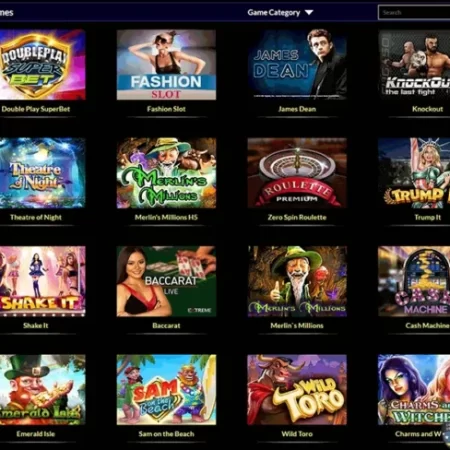Open the Double Play SuperBet game thumbnail
The width and height of the screenshot is (450, 450).
click(x=43, y=65)
